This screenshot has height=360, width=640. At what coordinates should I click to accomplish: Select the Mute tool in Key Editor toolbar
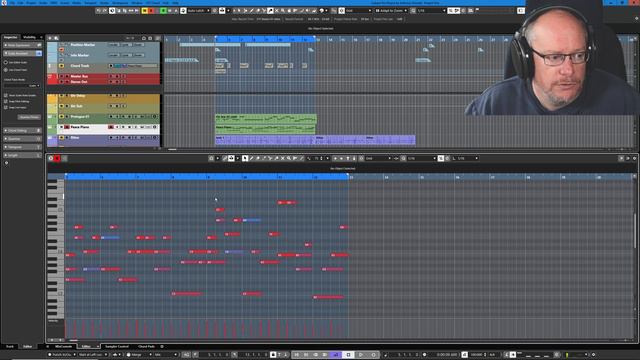click(x=282, y=158)
